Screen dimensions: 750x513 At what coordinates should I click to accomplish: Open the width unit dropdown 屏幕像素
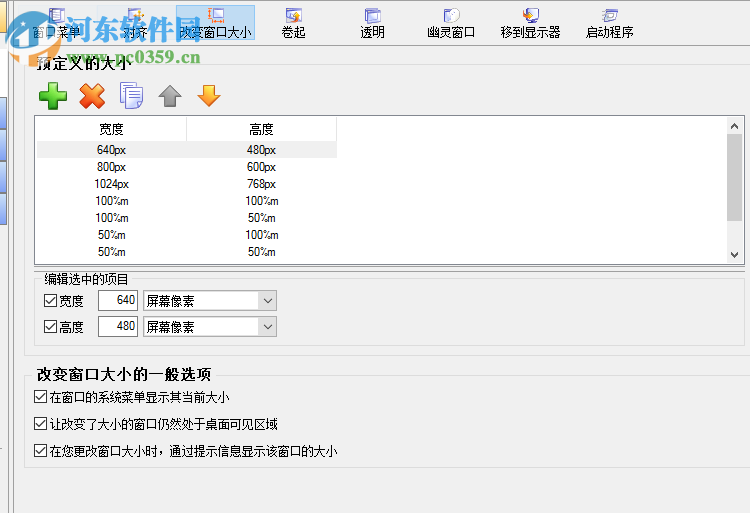(x=210, y=301)
